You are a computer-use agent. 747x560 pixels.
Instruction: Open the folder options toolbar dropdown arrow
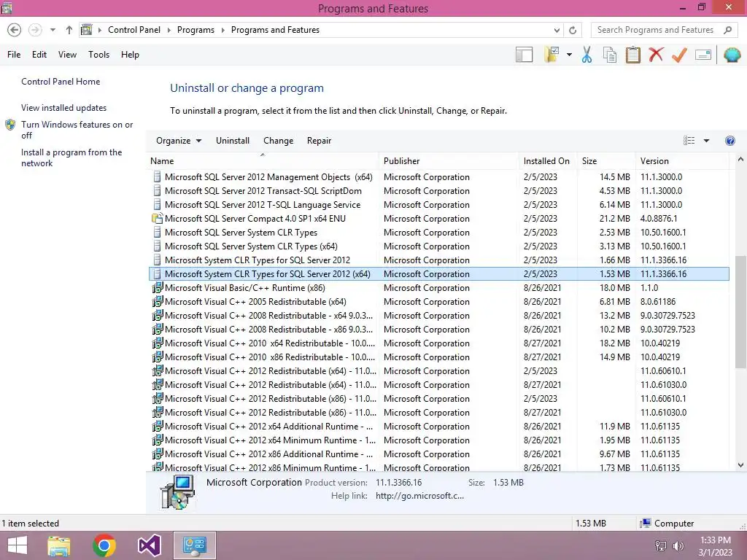[x=569, y=55]
